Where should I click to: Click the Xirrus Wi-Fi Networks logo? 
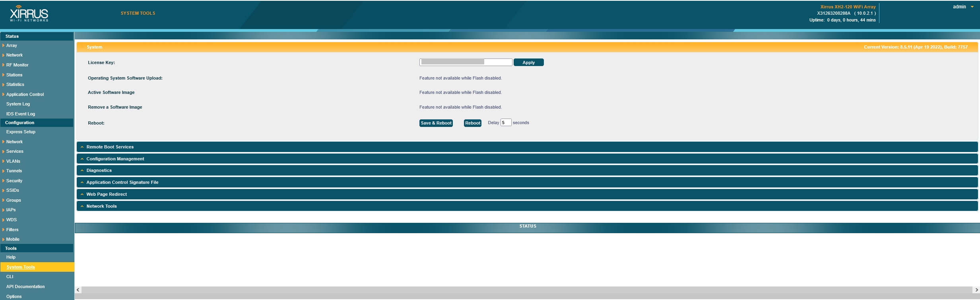(x=29, y=14)
